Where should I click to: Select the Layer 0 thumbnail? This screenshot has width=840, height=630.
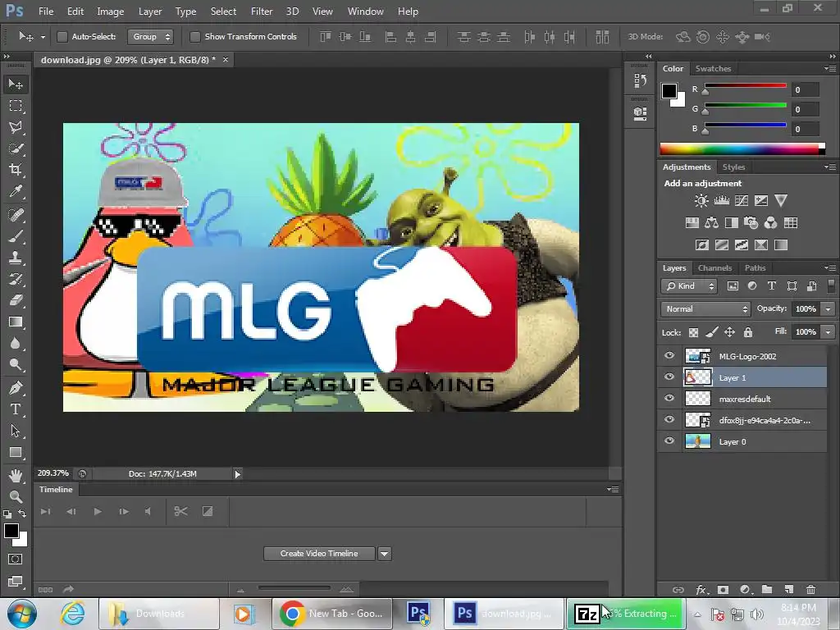698,441
